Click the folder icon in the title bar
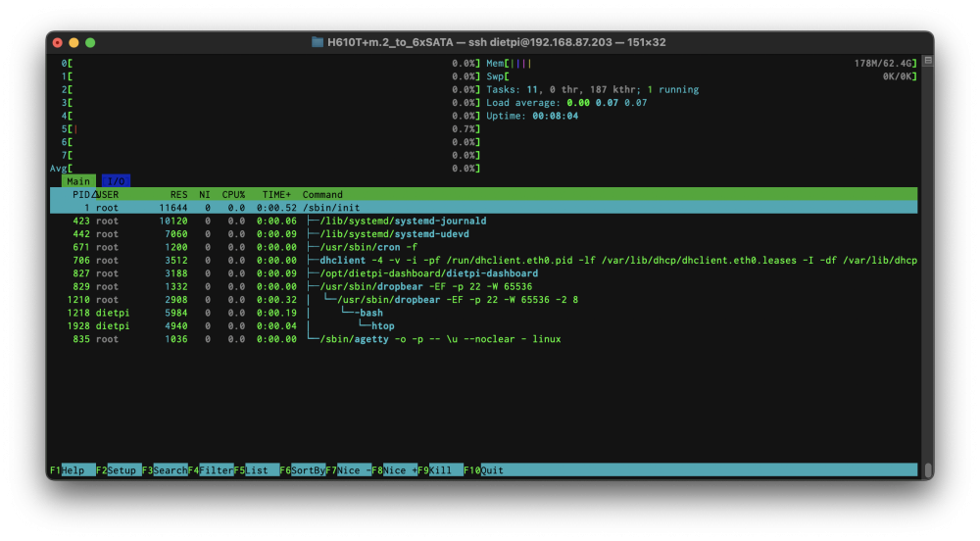 (318, 42)
